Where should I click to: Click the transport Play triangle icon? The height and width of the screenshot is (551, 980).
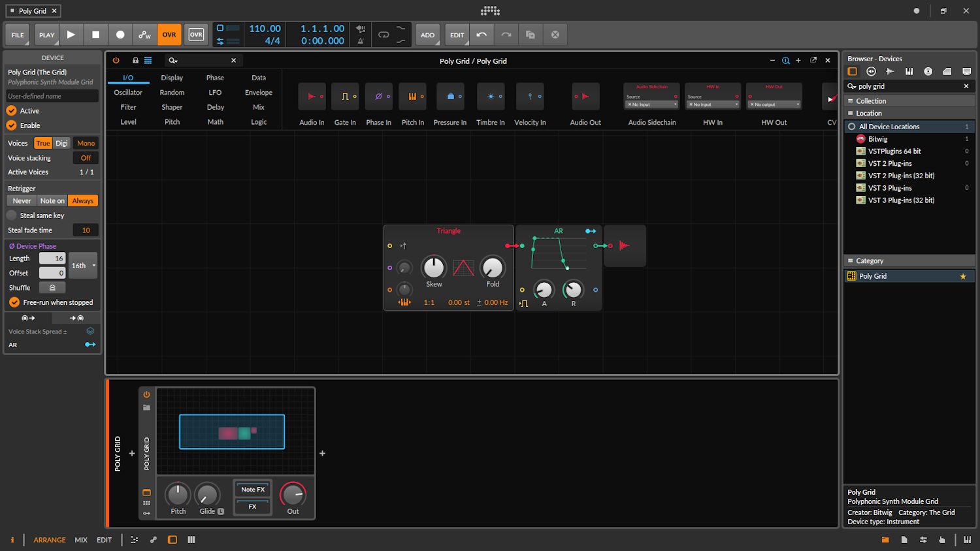[71, 35]
